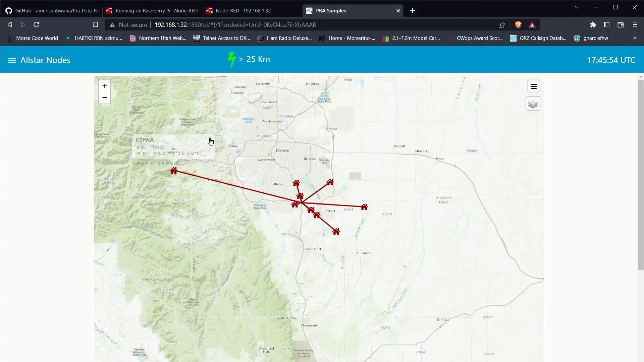The width and height of the screenshot is (644, 362).
Task: Open the map layers control
Action: pyautogui.click(x=533, y=104)
